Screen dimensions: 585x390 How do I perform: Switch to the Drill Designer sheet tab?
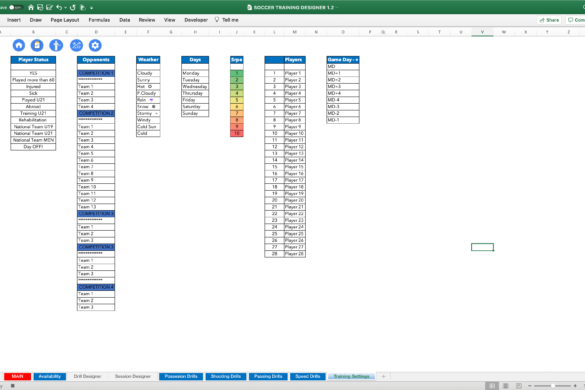(87, 376)
